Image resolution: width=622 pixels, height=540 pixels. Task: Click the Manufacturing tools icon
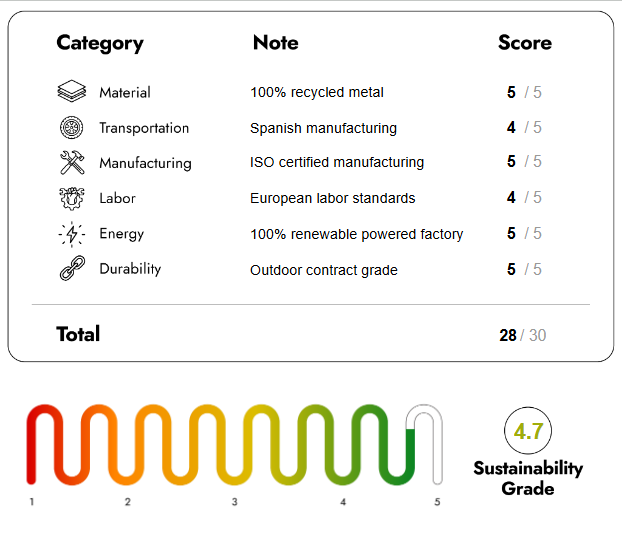point(72,163)
